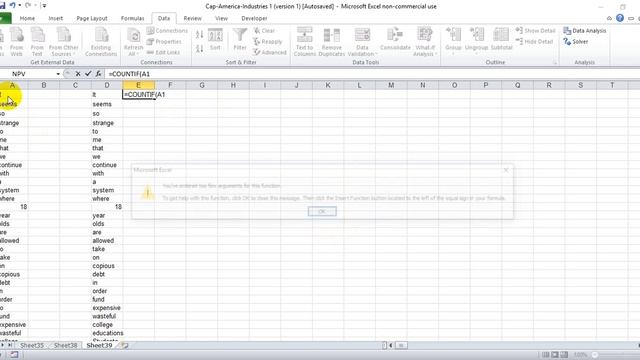This screenshot has width=640, height=360.
Task: Click Remove Duplicates
Action: pyautogui.click(x=331, y=42)
